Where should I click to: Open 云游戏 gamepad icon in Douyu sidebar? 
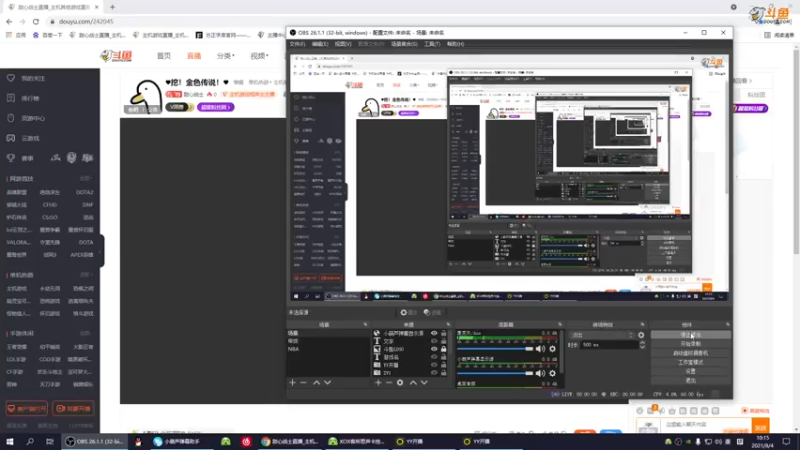click(x=11, y=138)
